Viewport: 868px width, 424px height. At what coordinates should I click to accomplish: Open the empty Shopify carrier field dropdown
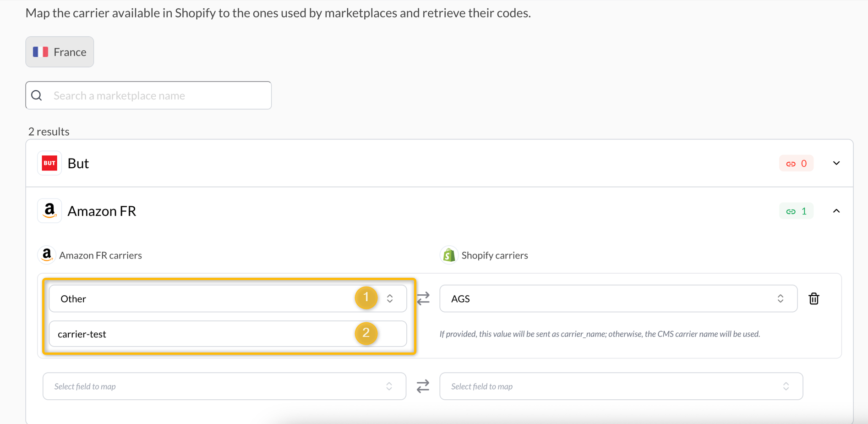[621, 386]
